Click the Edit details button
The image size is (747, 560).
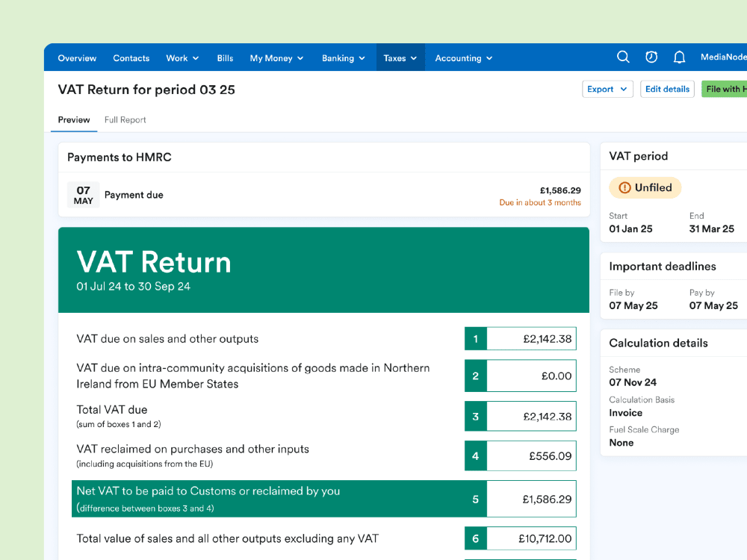[667, 89]
